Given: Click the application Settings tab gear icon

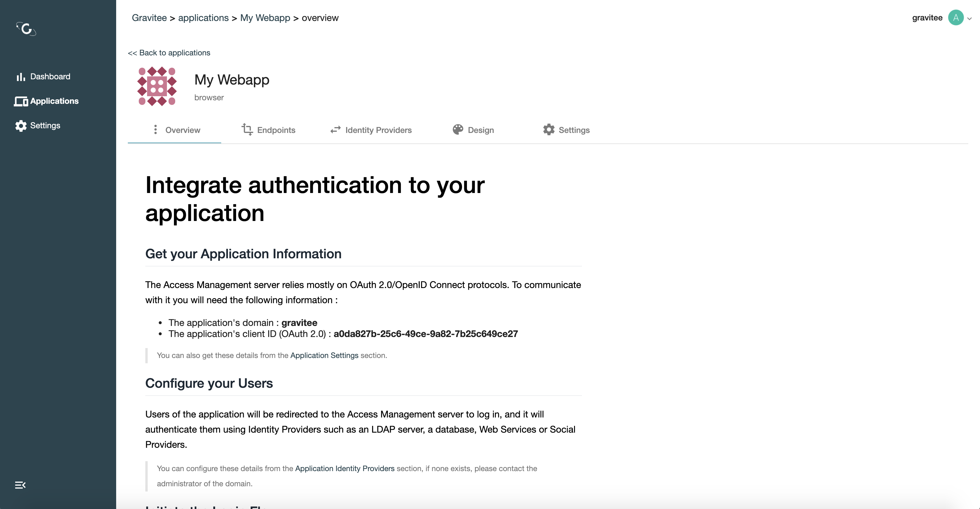Looking at the screenshot, I should tap(549, 130).
